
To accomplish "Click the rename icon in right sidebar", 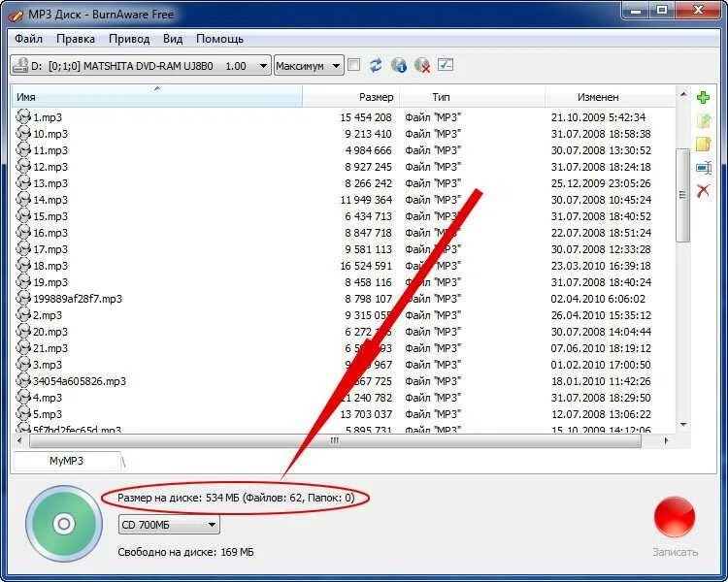I will (704, 168).
